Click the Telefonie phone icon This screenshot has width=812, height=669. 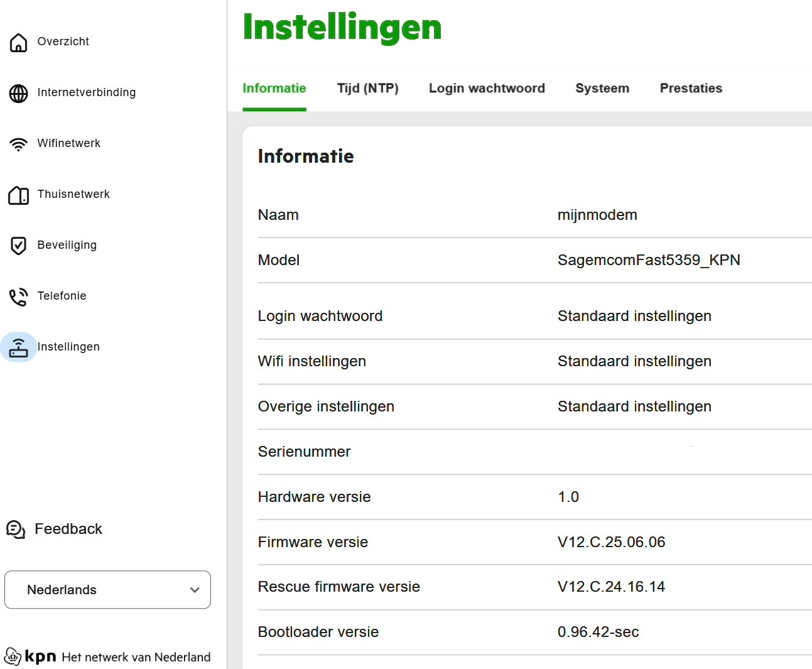click(x=18, y=296)
